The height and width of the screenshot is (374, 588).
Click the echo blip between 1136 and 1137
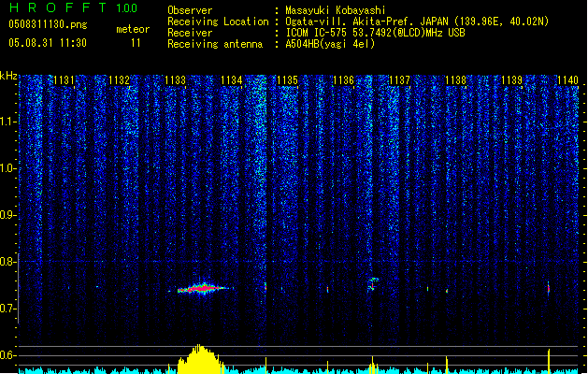pos(372,284)
